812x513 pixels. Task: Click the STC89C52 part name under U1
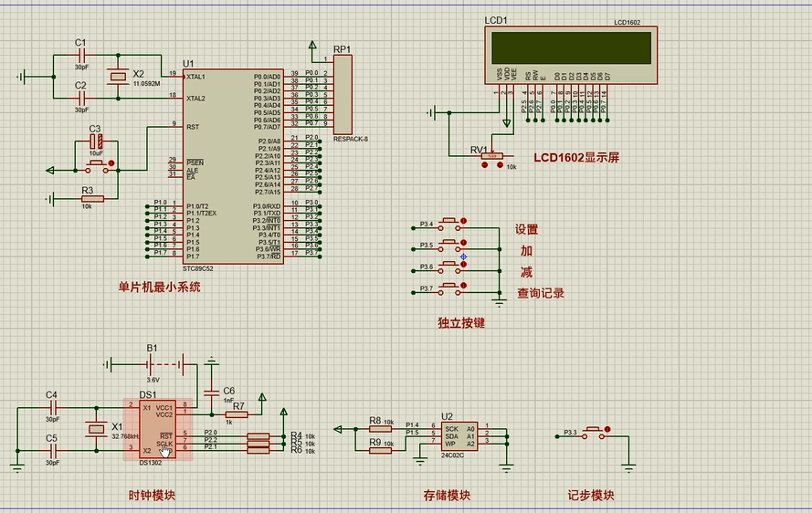[x=198, y=269]
